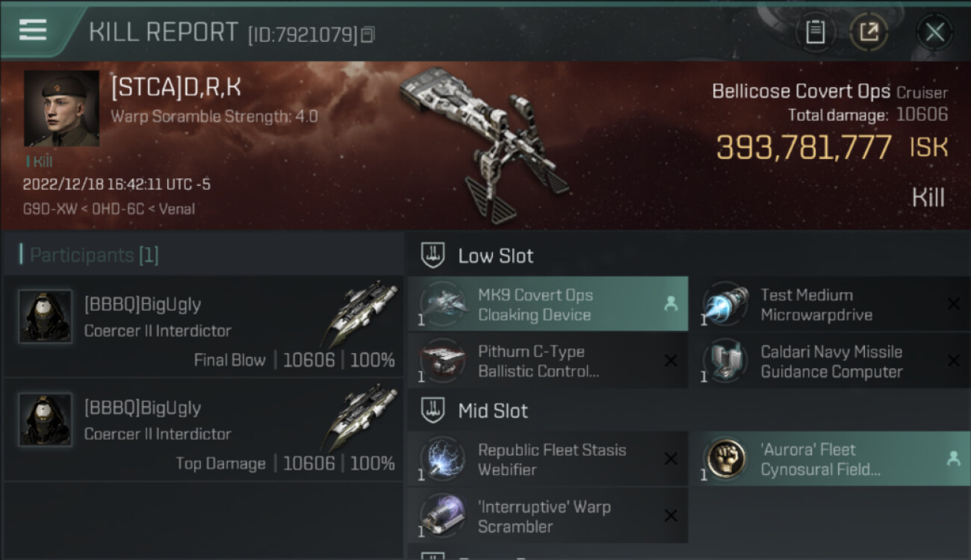Viewport: 971px width, 560px height.
Task: Copy the kill report ID
Action: pyautogui.click(x=367, y=34)
